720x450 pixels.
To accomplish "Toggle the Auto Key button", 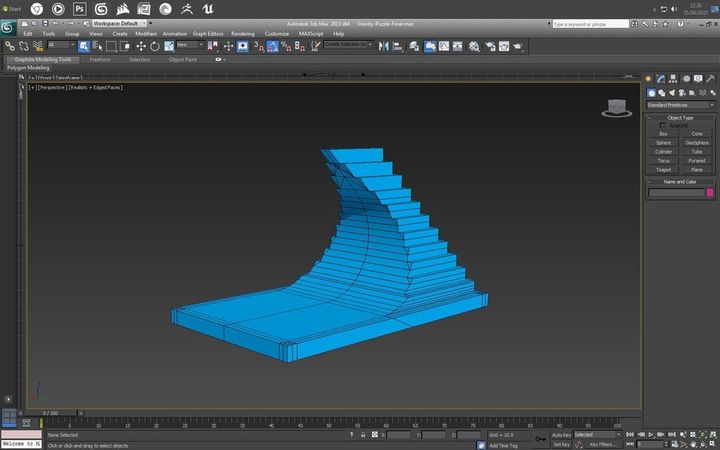I will tap(561, 435).
